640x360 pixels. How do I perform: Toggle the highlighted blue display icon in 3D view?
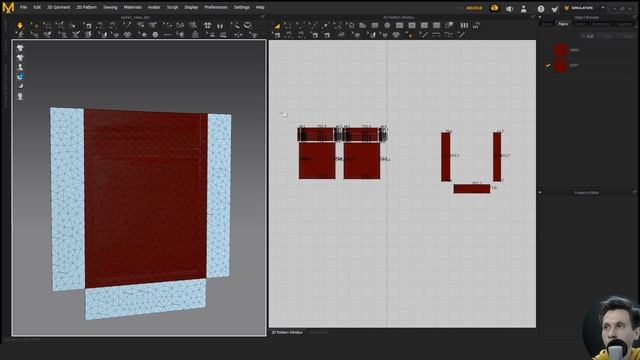(x=20, y=77)
